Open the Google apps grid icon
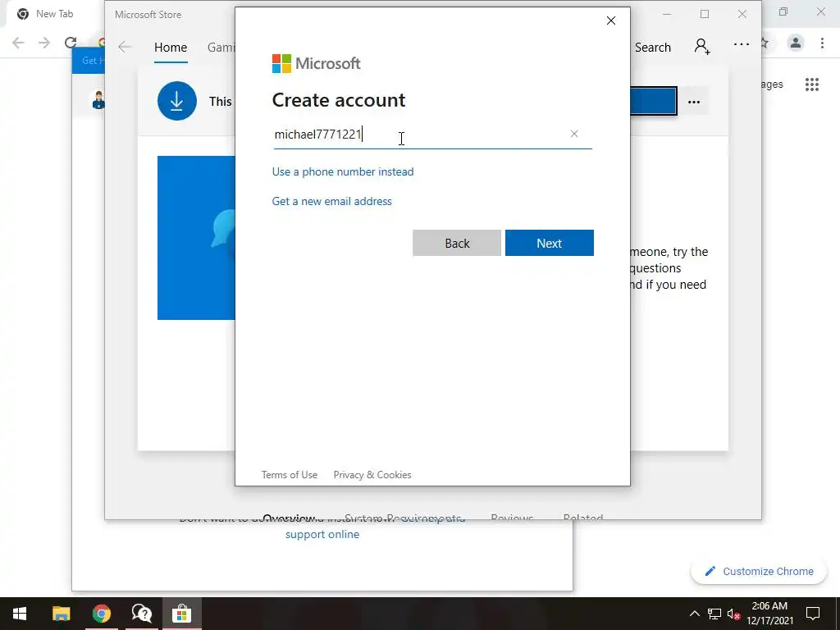Screen dimensions: 840x630 tap(811, 84)
